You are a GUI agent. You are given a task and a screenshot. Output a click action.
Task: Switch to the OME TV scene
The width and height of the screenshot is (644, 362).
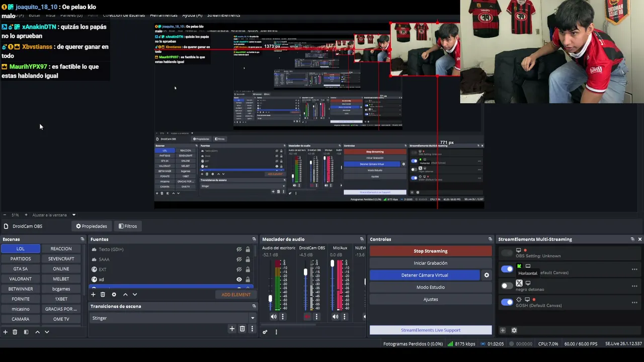(x=61, y=319)
